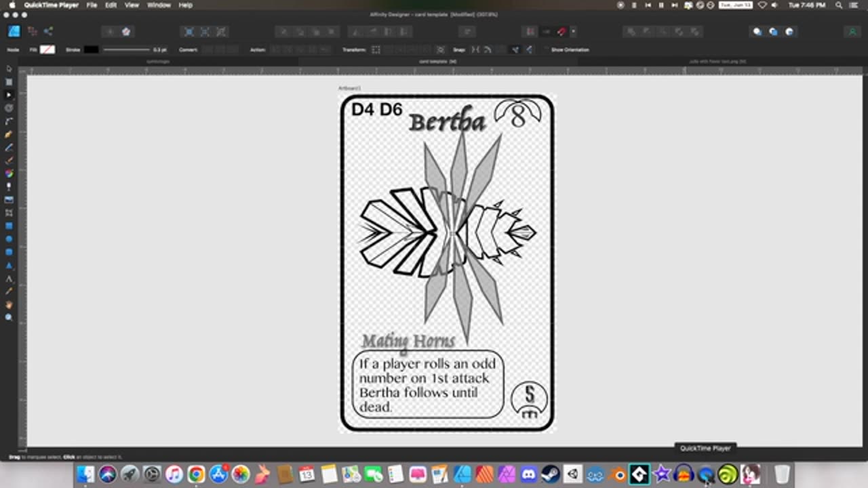
Task: Open the Edit menu
Action: click(x=111, y=5)
